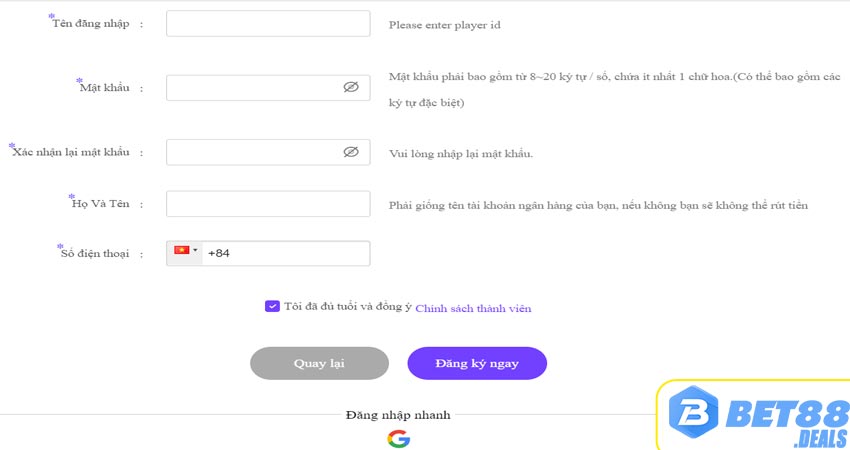Screen dimensions: 850x450
Task: Click the Tôi đã đủ tuổi và đồng ý text
Action: pos(348,307)
